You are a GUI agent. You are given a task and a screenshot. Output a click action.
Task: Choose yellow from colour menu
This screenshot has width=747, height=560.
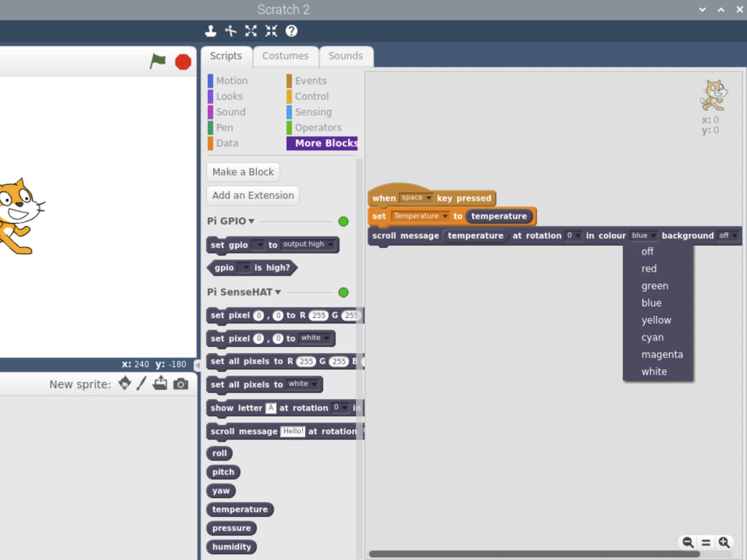pyautogui.click(x=658, y=320)
